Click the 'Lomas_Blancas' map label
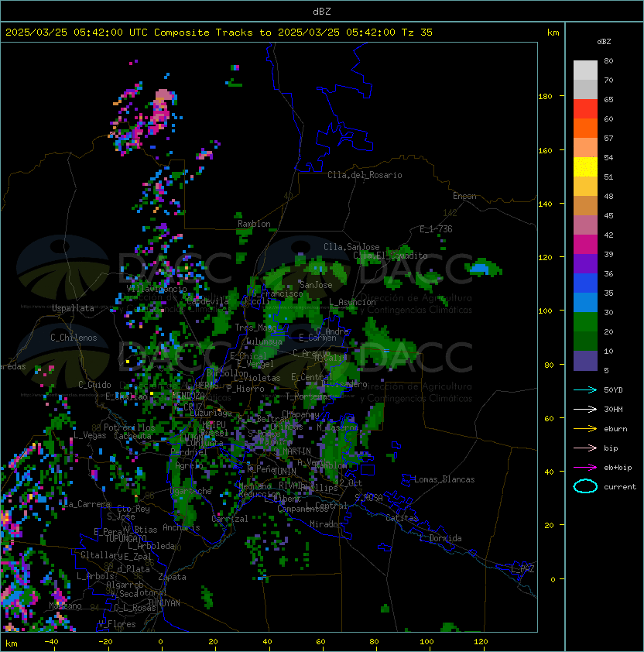Screen dimensions: 644x652 (444, 479)
